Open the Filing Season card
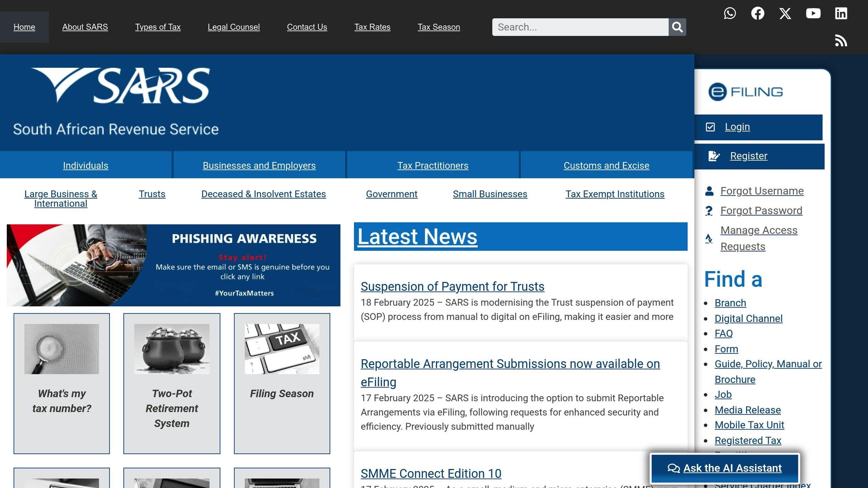 click(282, 383)
